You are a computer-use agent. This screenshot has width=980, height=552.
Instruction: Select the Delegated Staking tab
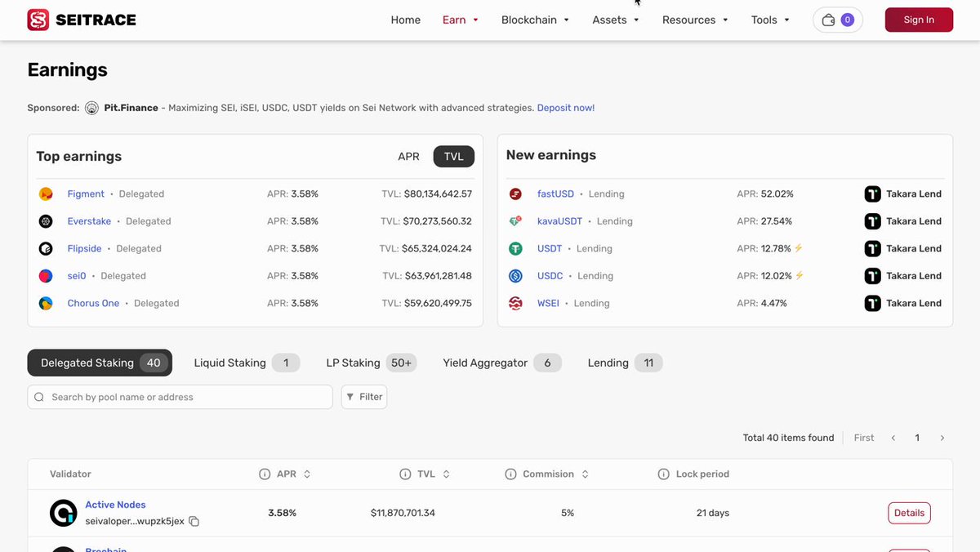(x=100, y=363)
